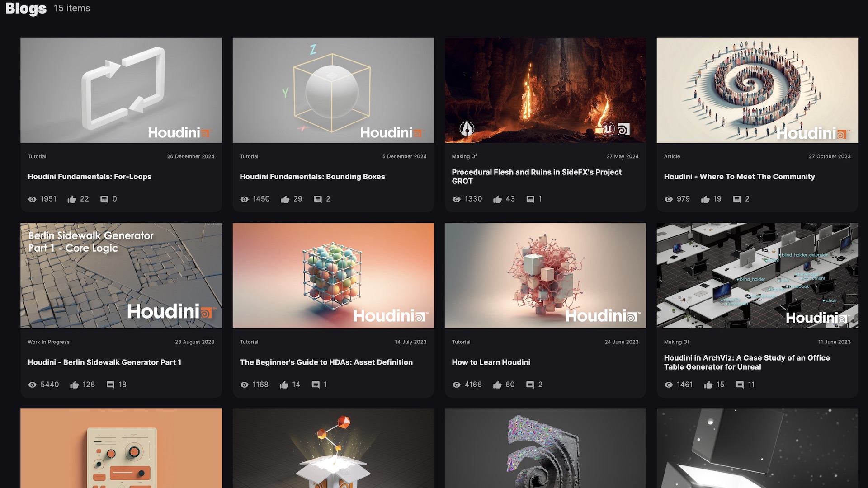
Task: Click the Bounding Boxes cube thumbnail
Action: 333,90
